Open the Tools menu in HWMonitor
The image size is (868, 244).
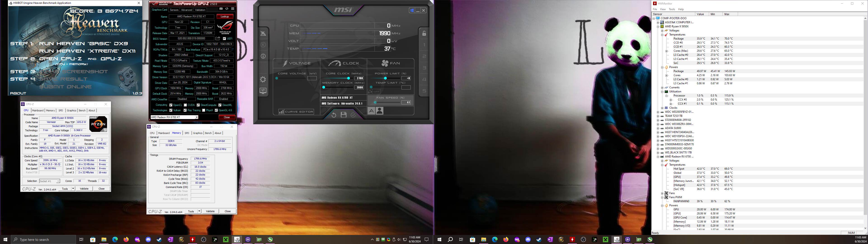pos(672,9)
